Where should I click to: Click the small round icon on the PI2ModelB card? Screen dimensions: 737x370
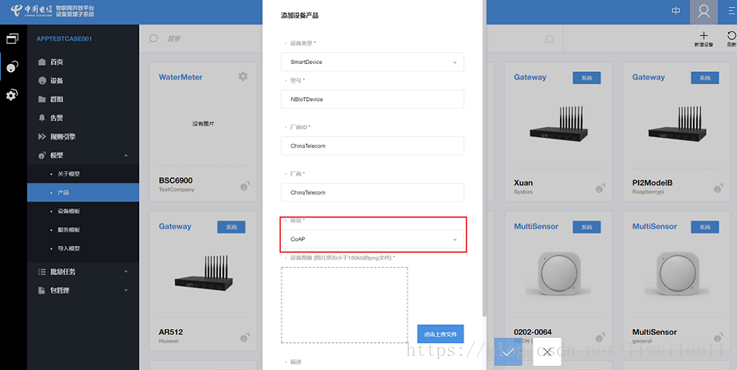point(718,188)
